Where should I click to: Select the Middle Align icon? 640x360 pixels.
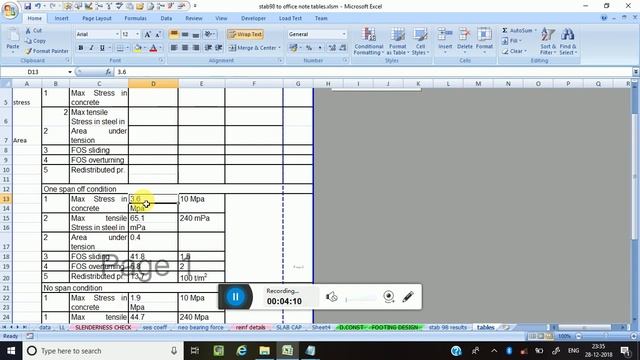coord(185,34)
